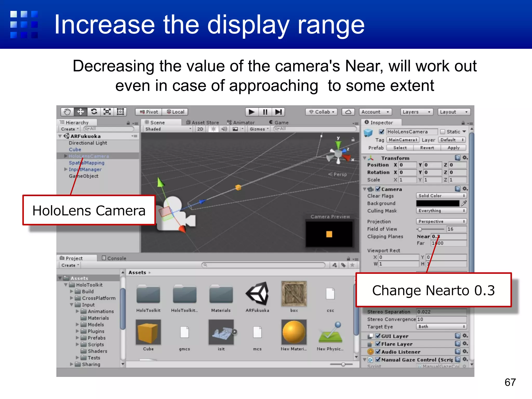Select the Rect transform tool
532x399 pixels.
pyautogui.click(x=120, y=112)
